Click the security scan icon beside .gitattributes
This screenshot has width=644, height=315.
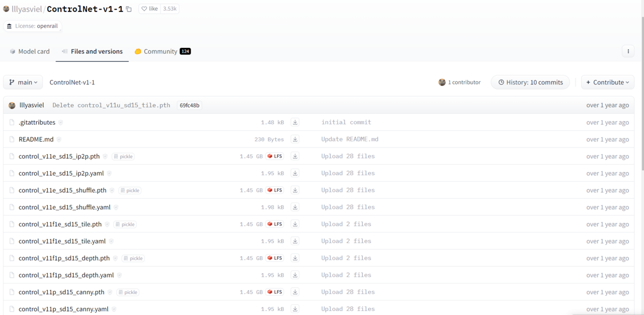pos(61,122)
